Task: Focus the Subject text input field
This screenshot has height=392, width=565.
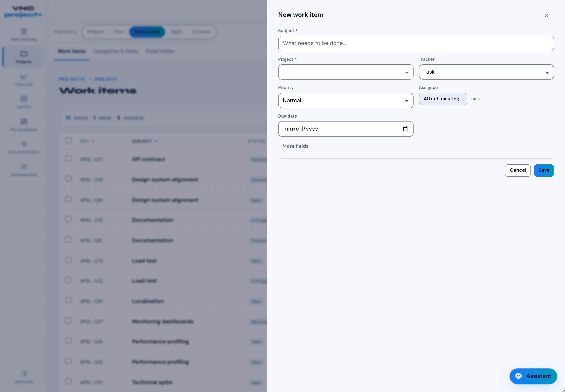Action: coord(416,44)
